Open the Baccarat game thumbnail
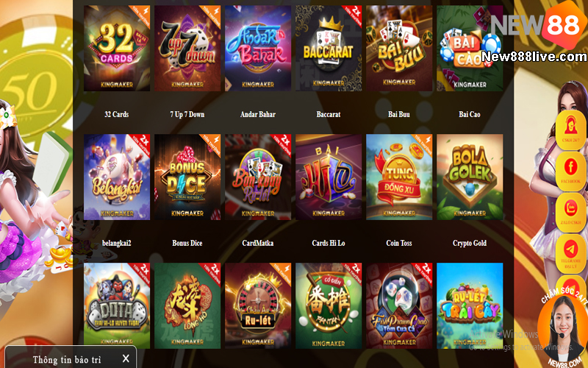This screenshot has height=368, width=588. click(x=329, y=48)
